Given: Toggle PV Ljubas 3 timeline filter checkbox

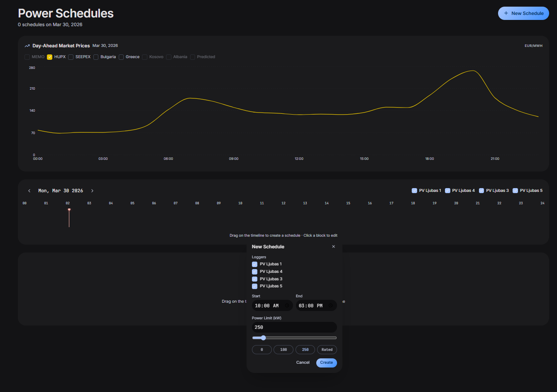Looking at the screenshot, I should 481,191.
